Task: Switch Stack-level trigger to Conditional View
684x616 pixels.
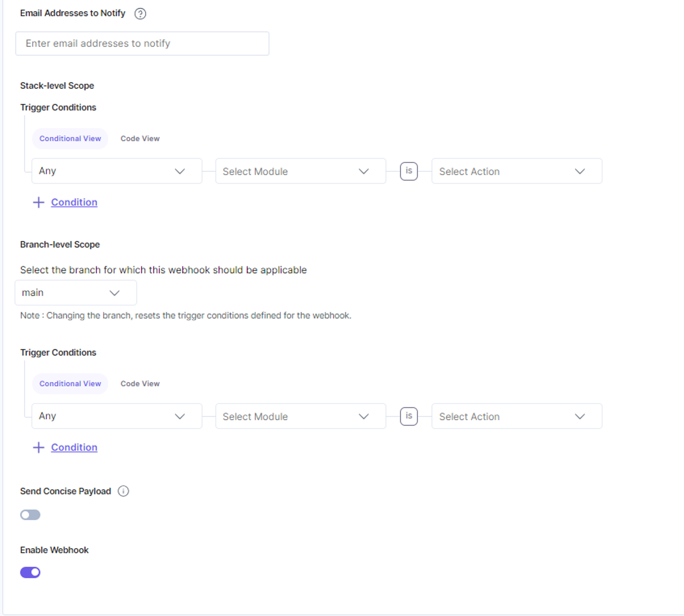Action: pos(70,138)
